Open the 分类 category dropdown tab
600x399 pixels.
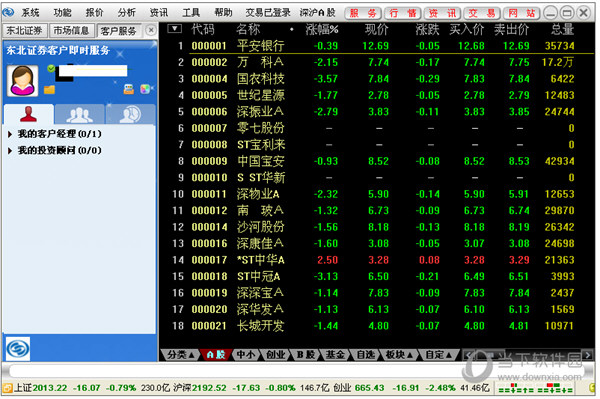[180, 355]
